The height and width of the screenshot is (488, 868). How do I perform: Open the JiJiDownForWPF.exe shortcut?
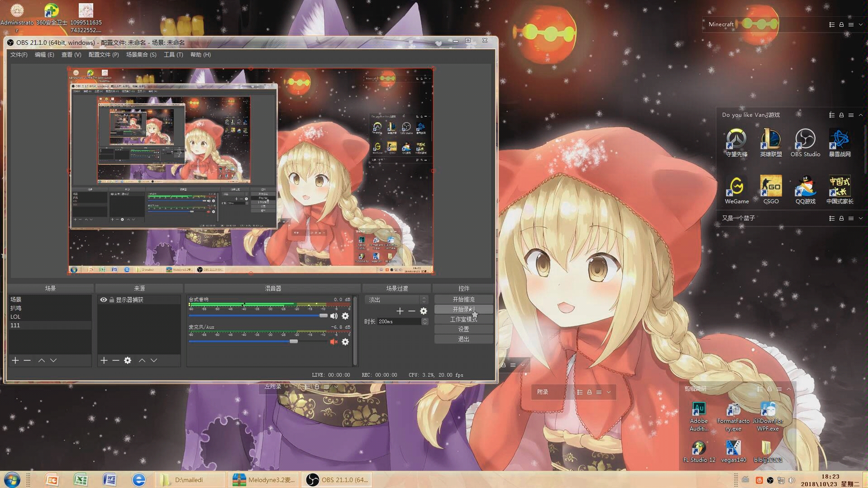click(x=768, y=416)
